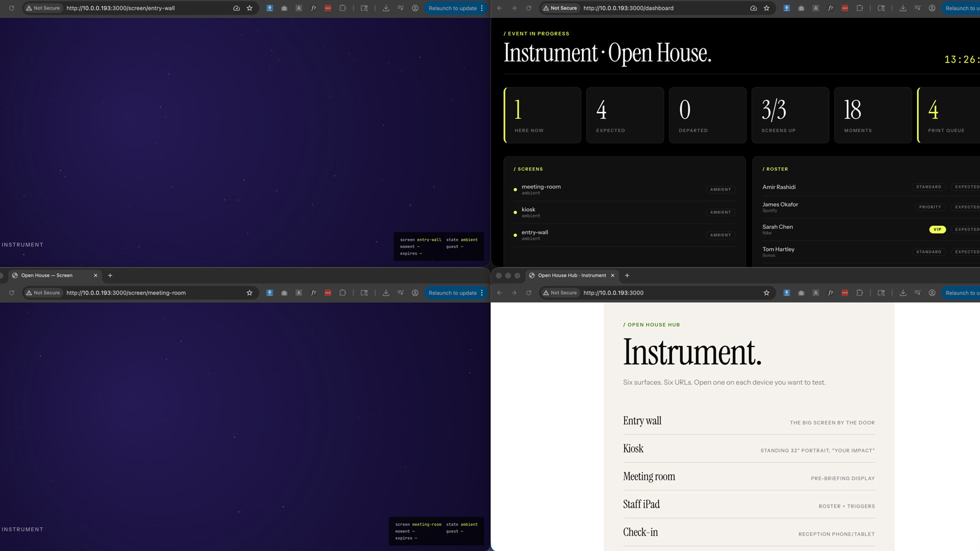This screenshot has width=980, height=551.
Task: Click the Not Secure badge in dashboard window
Action: coord(560,8)
